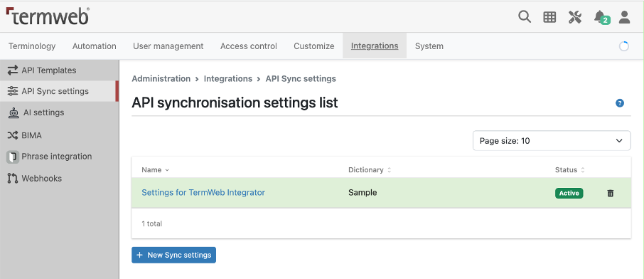The image size is (644, 279).
Task: Open Settings for TermWeb Integrator link
Action: [x=203, y=192]
